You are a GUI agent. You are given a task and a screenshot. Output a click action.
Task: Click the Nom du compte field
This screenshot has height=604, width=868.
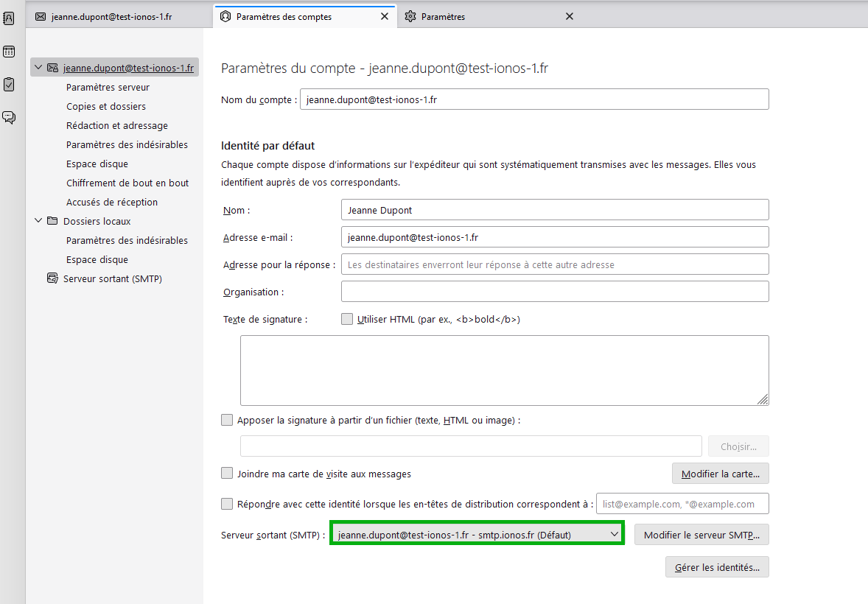[534, 99]
